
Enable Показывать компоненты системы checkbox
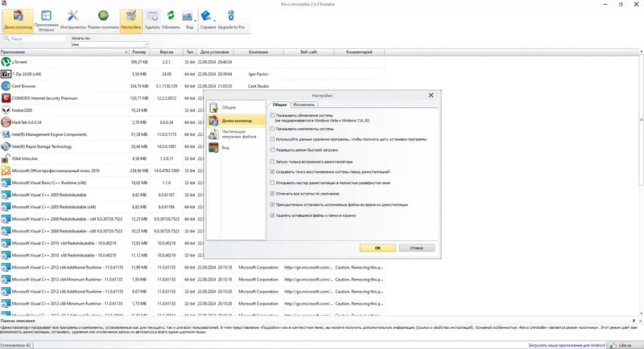(272, 129)
